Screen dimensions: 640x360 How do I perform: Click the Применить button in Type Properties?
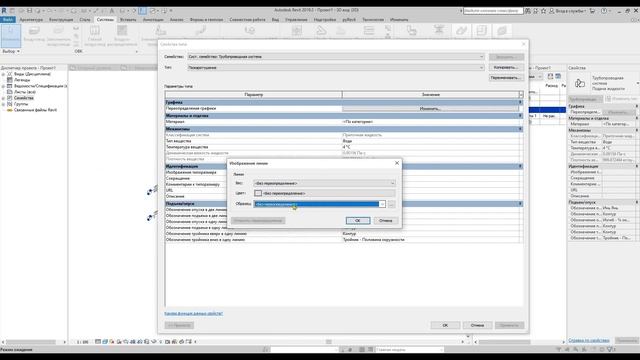pyautogui.click(x=509, y=325)
